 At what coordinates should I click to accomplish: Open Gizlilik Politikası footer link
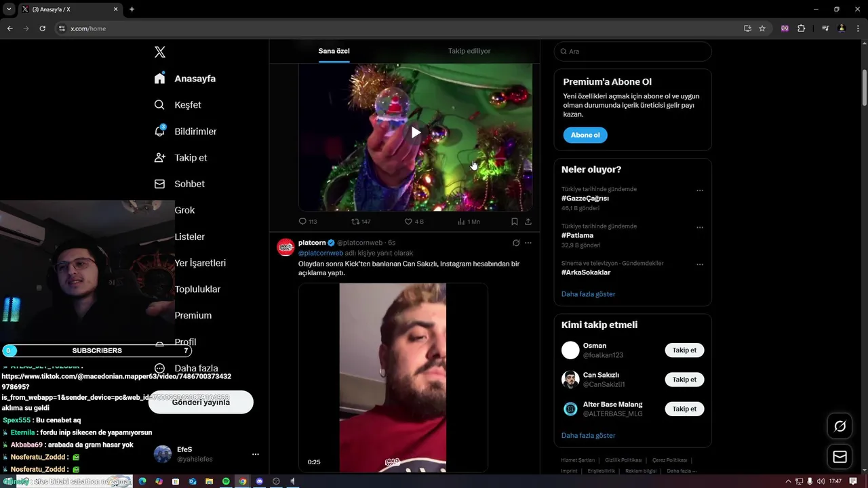click(623, 460)
